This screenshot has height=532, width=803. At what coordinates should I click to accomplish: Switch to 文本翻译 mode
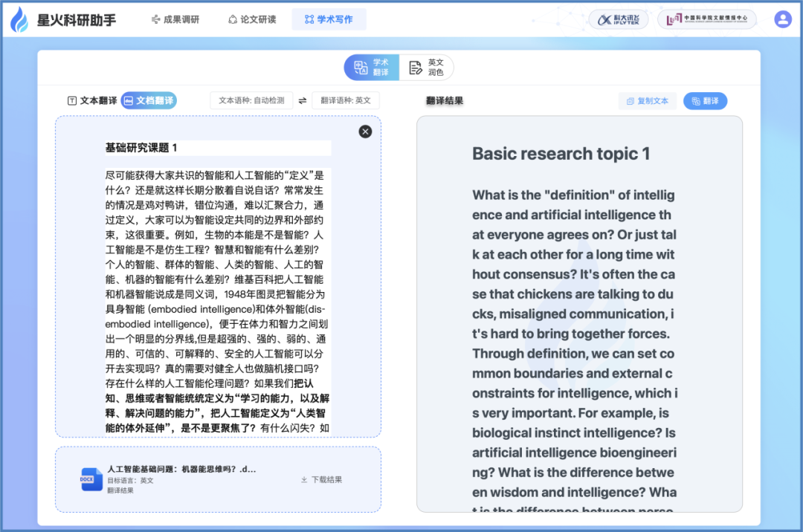pos(92,101)
